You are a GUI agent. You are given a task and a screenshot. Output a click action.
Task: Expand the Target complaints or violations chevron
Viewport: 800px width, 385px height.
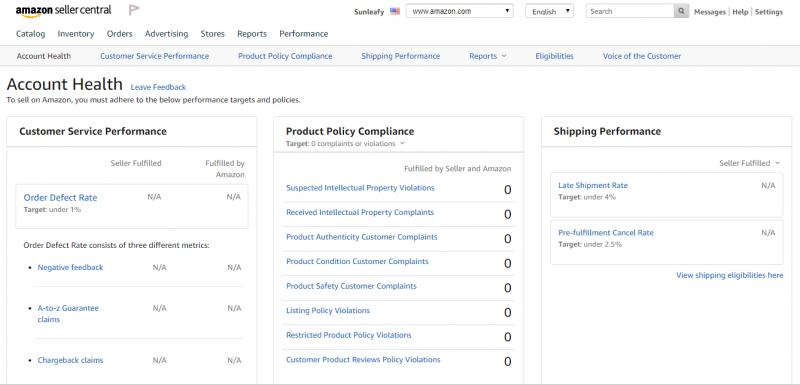pyautogui.click(x=403, y=144)
